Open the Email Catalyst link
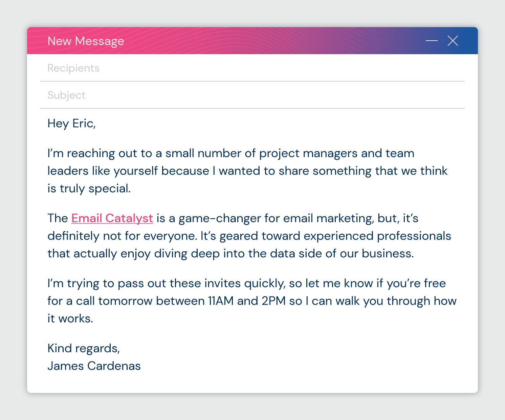Viewport: 505px width, 420px height. pyautogui.click(x=112, y=218)
